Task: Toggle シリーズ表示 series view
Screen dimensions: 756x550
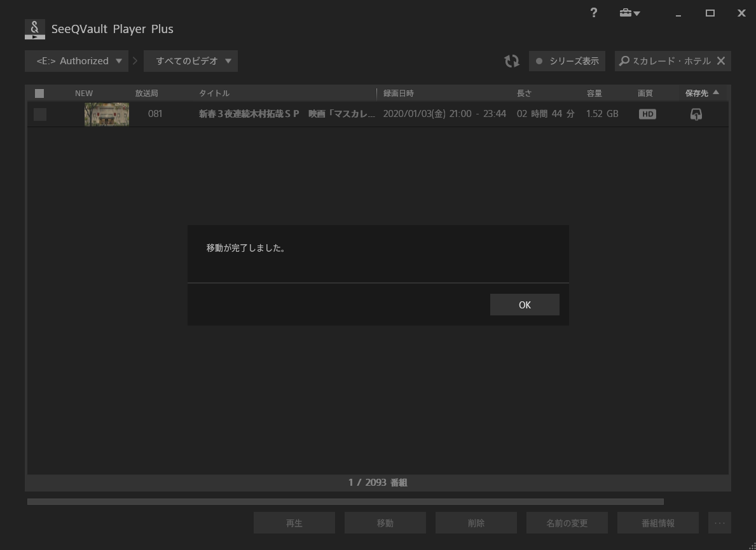Action: [x=567, y=61]
